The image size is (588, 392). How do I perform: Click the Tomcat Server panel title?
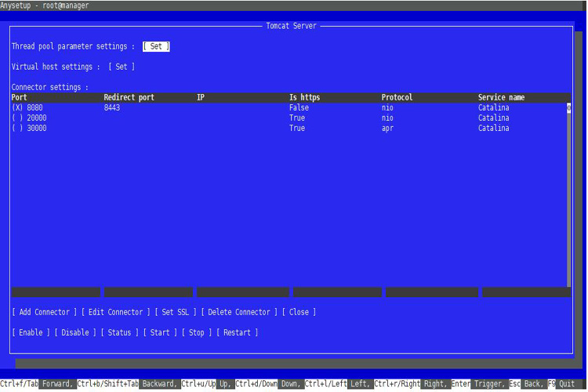291,26
